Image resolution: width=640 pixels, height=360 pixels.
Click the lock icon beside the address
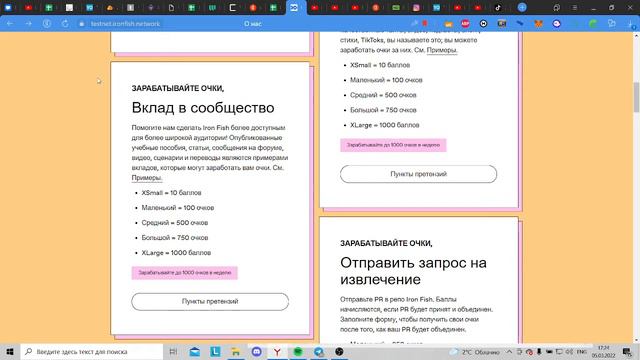pyautogui.click(x=82, y=24)
